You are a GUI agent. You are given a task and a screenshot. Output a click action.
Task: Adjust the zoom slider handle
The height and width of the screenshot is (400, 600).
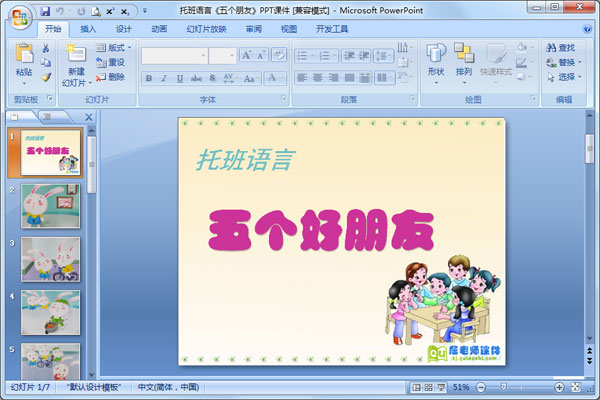(x=504, y=387)
